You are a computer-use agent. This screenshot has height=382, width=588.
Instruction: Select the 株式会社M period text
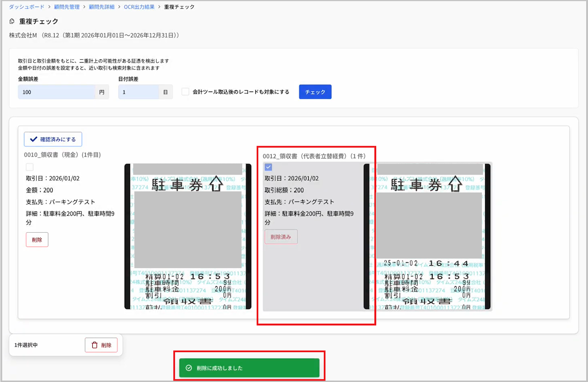pyautogui.click(x=94, y=35)
